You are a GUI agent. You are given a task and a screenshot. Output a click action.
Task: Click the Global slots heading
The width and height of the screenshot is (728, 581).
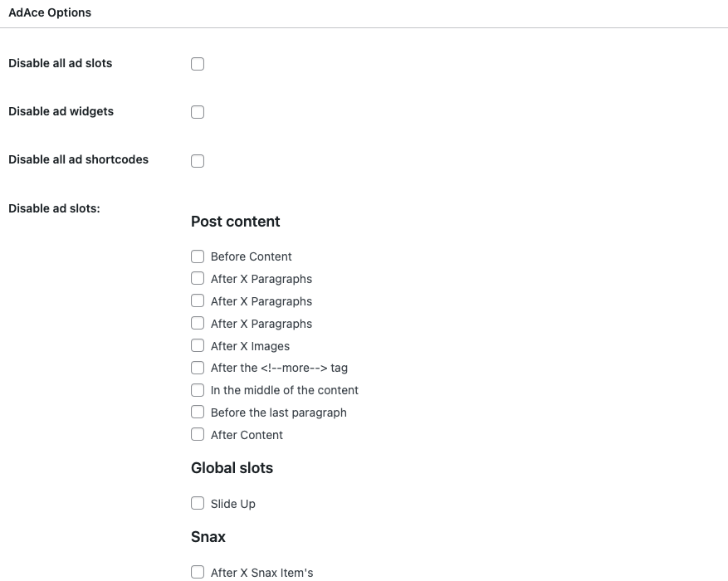pos(232,468)
